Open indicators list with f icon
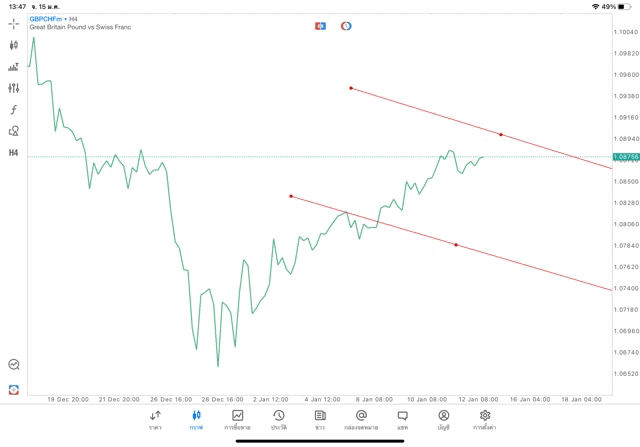640x447 pixels. (x=14, y=109)
